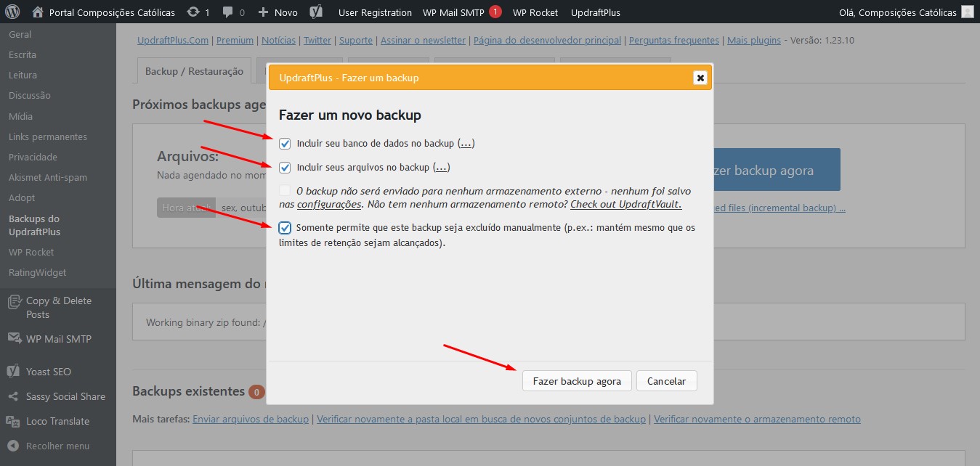Click the Yoast SEO icon in admin bar
The width and height of the screenshot is (980, 466).
point(316,12)
